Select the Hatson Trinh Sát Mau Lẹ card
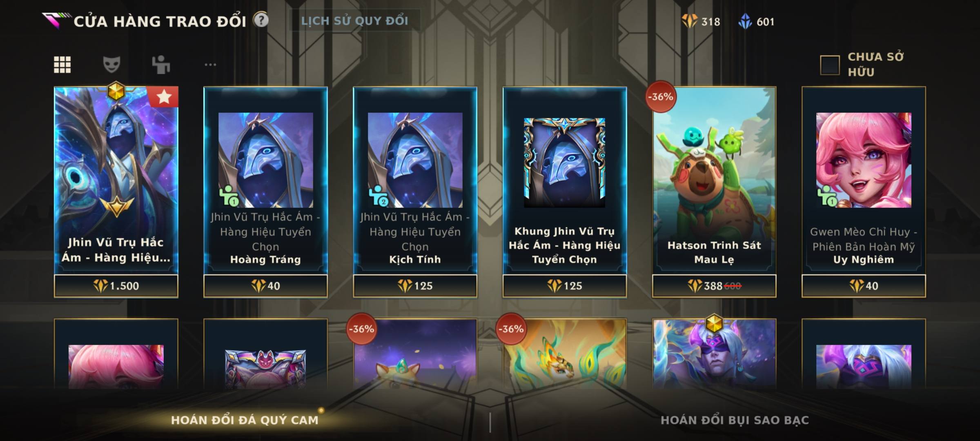980x441 pixels. [714, 180]
